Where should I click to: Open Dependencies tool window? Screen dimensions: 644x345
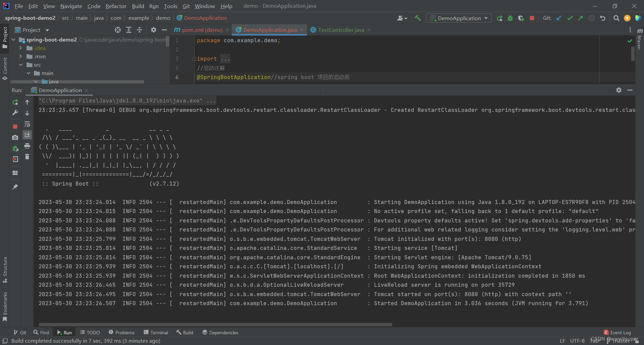(220, 333)
